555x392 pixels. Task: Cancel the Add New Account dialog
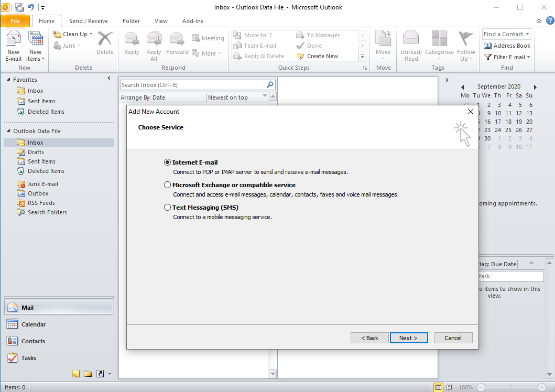[453, 338]
